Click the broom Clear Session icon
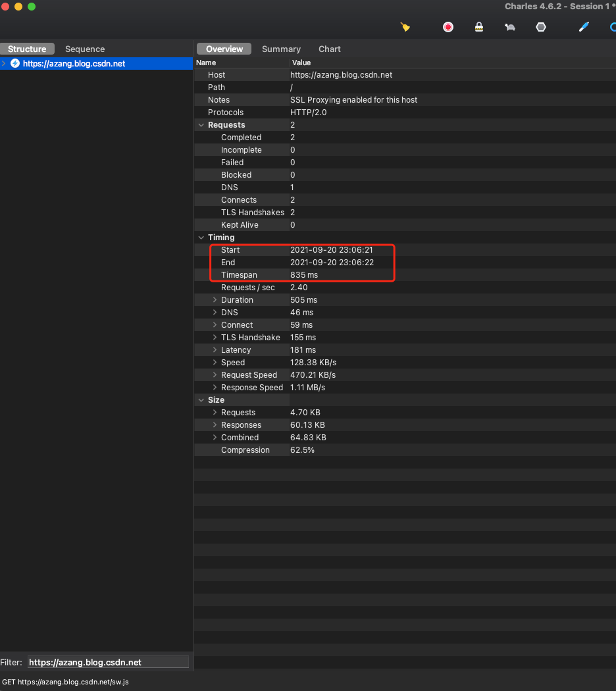The width and height of the screenshot is (616, 691). 405,28
